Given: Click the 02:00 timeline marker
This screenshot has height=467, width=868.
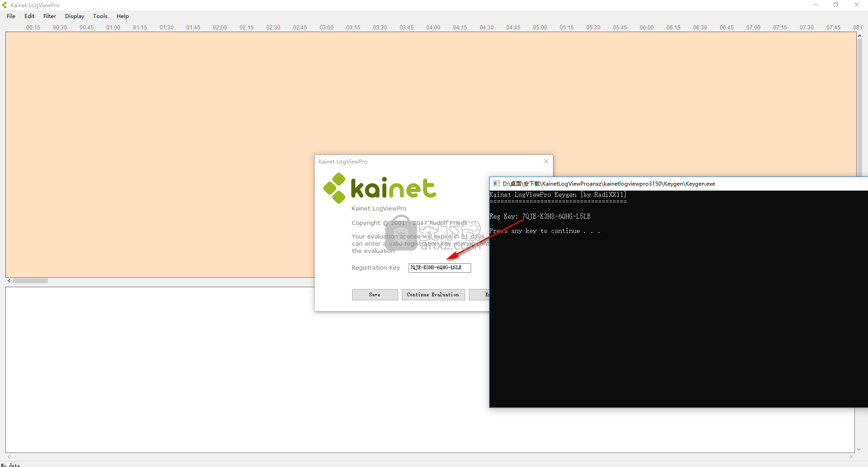Looking at the screenshot, I should (x=220, y=28).
